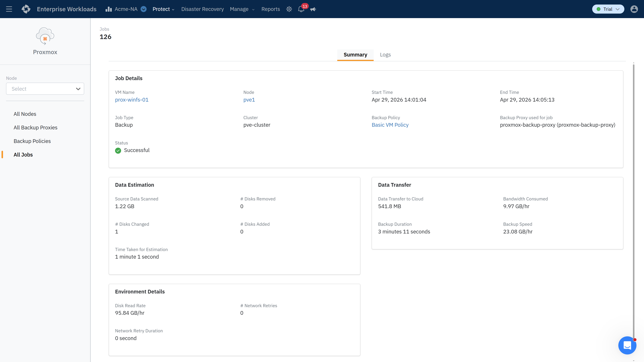Click the end time 'Apr 29, 2026 14:05:13'
The height and width of the screenshot is (362, 644).
527,100
